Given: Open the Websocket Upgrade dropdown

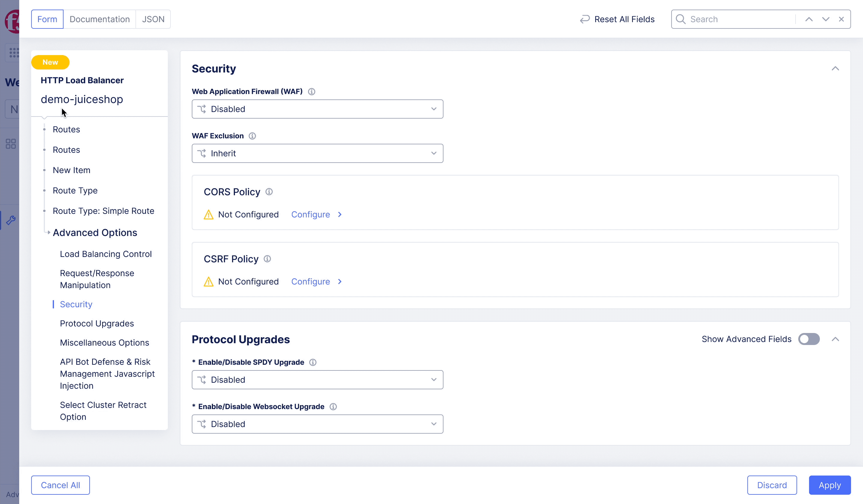Looking at the screenshot, I should coord(317,424).
